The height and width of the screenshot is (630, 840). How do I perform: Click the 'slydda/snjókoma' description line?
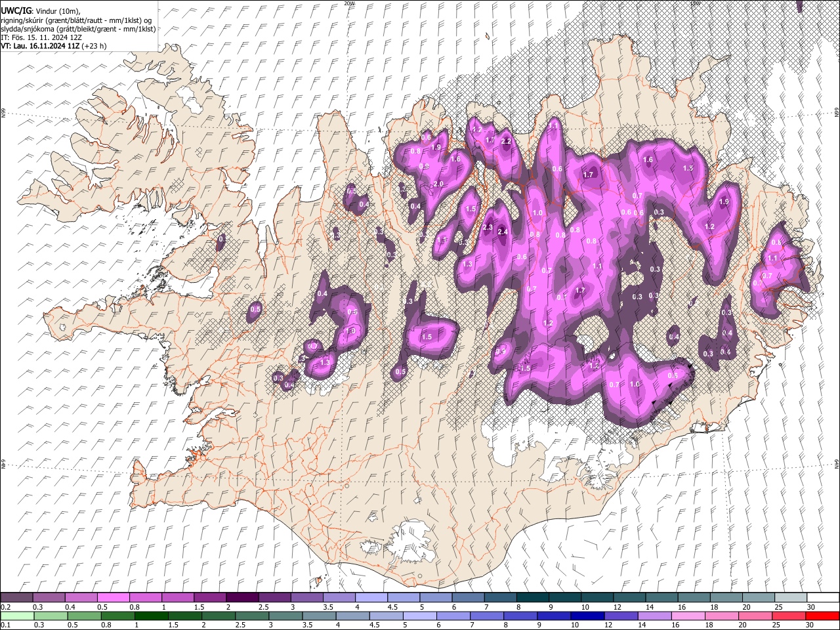(x=78, y=29)
